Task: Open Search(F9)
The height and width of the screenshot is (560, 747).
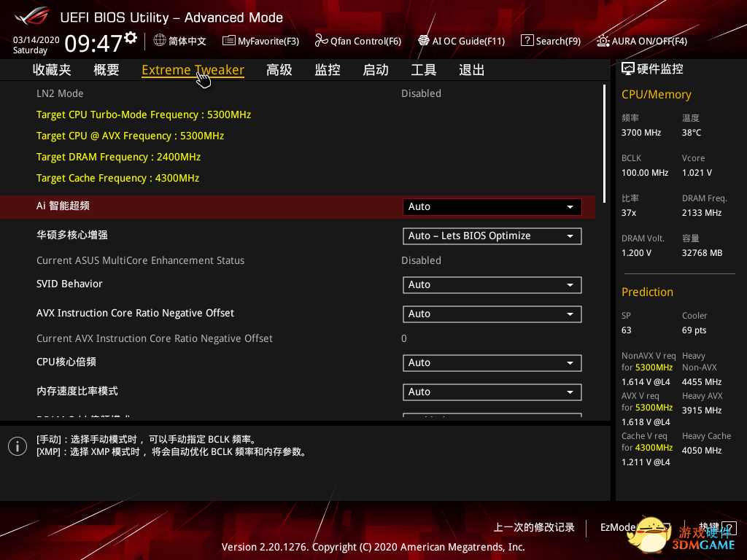Action: click(x=551, y=41)
